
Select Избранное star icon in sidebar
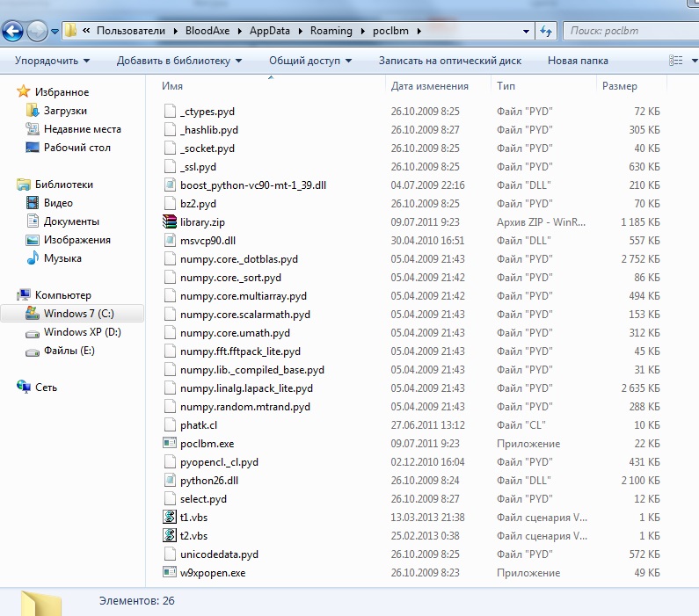[23, 91]
